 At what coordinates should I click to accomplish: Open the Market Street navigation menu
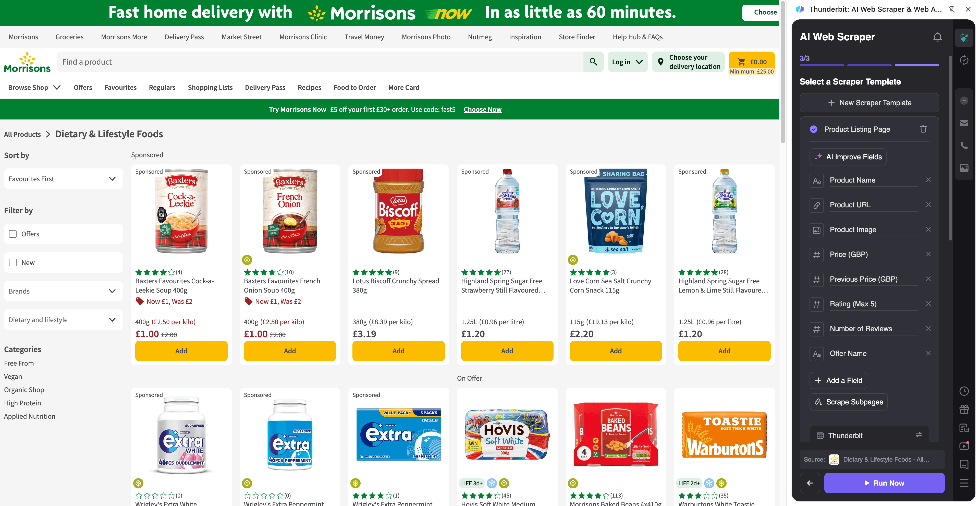[242, 37]
